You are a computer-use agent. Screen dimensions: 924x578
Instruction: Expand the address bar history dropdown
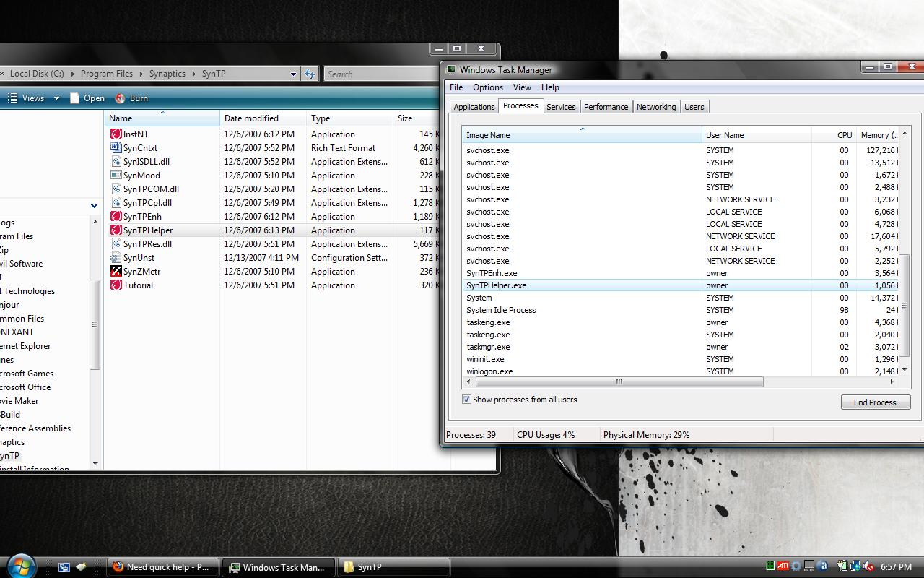tap(293, 74)
